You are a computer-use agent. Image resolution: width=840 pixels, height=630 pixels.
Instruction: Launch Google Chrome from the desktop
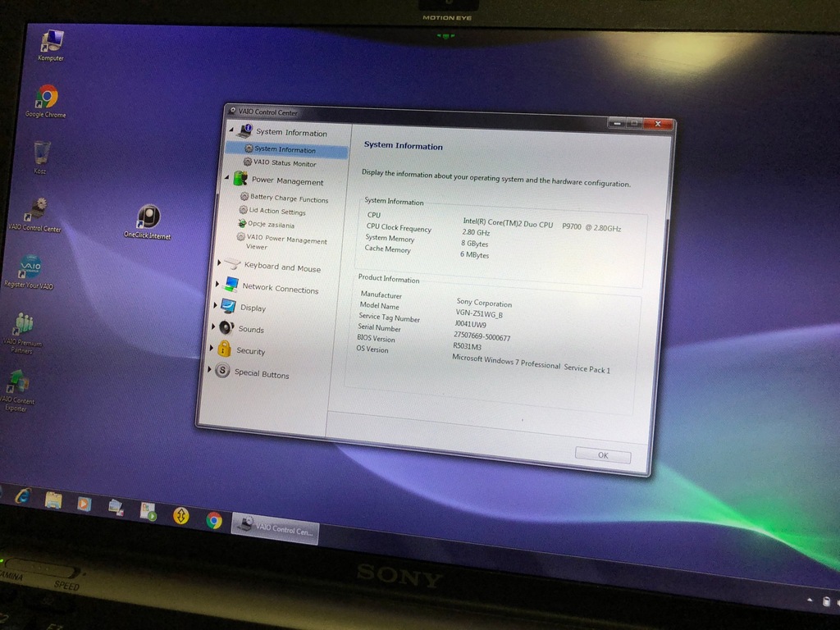pyautogui.click(x=46, y=101)
